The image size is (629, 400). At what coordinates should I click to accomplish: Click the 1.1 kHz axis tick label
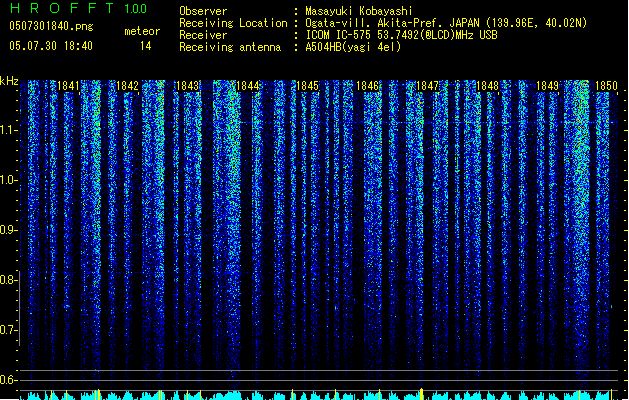[8, 130]
